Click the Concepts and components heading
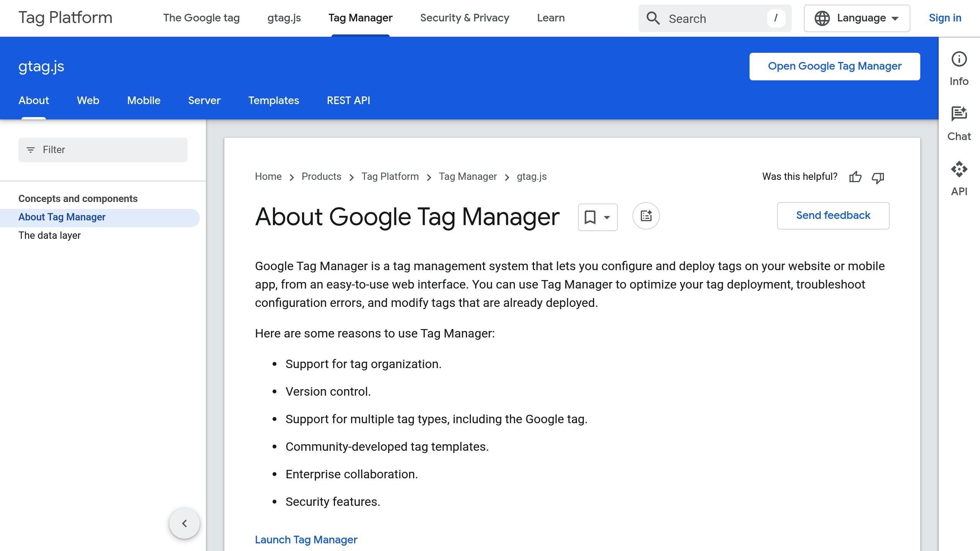The image size is (980, 551). click(78, 199)
